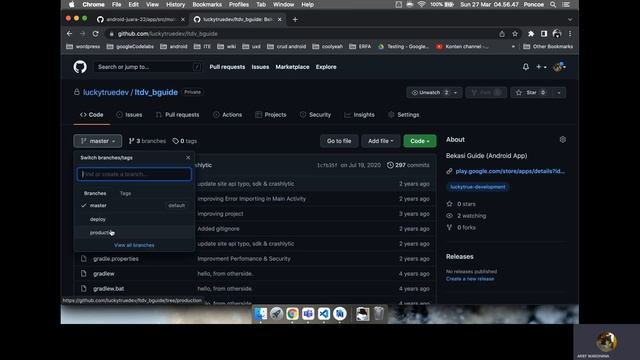Image resolution: width=640 pixels, height=360 pixels.
Task: Expand the Star lists dropdown arrow
Action: (x=559, y=93)
